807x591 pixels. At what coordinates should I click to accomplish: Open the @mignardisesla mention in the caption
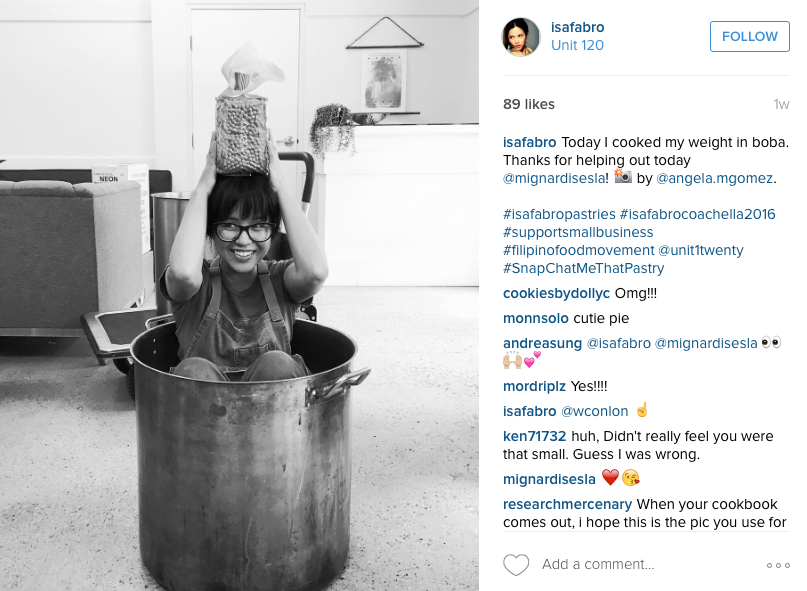(555, 178)
